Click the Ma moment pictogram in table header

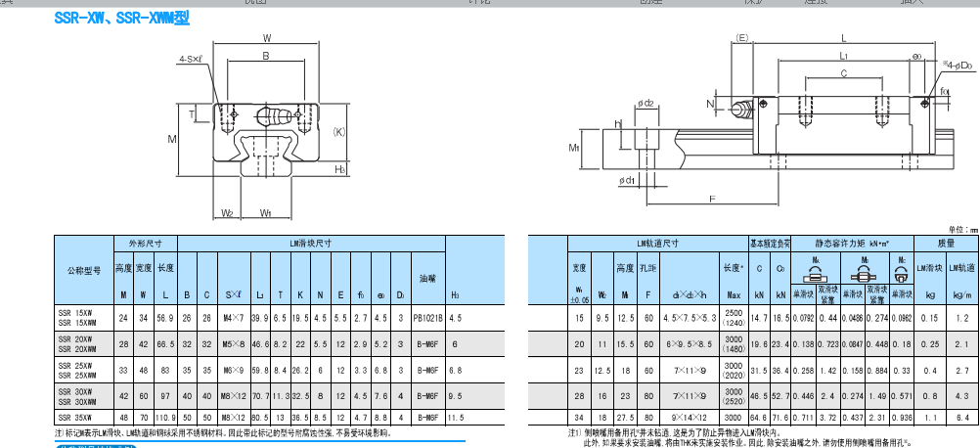point(816,274)
